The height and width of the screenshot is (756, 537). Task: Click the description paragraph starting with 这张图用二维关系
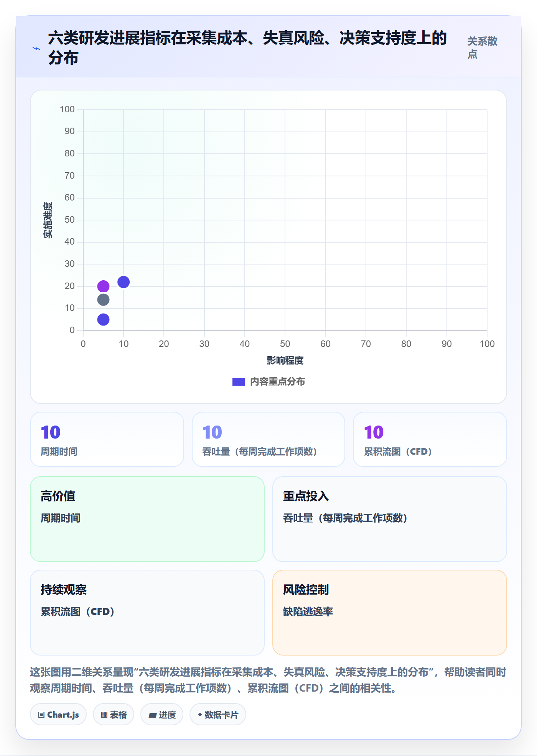(x=268, y=680)
